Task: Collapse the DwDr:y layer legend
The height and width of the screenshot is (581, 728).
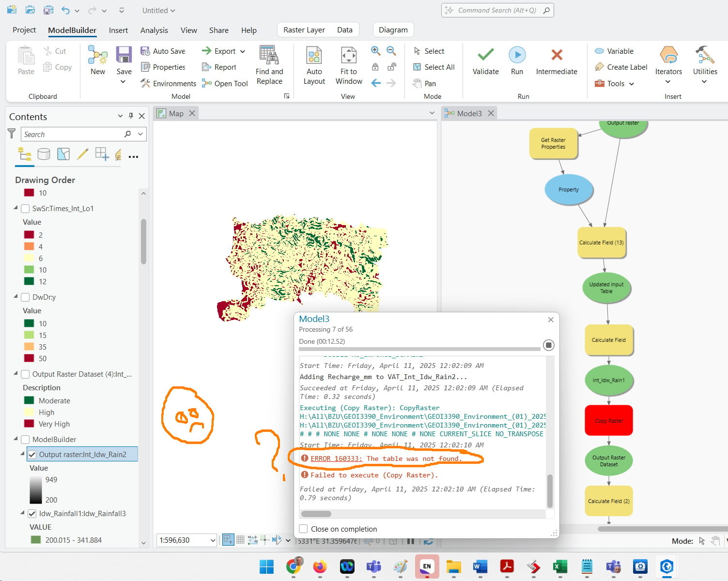Action: click(x=15, y=297)
